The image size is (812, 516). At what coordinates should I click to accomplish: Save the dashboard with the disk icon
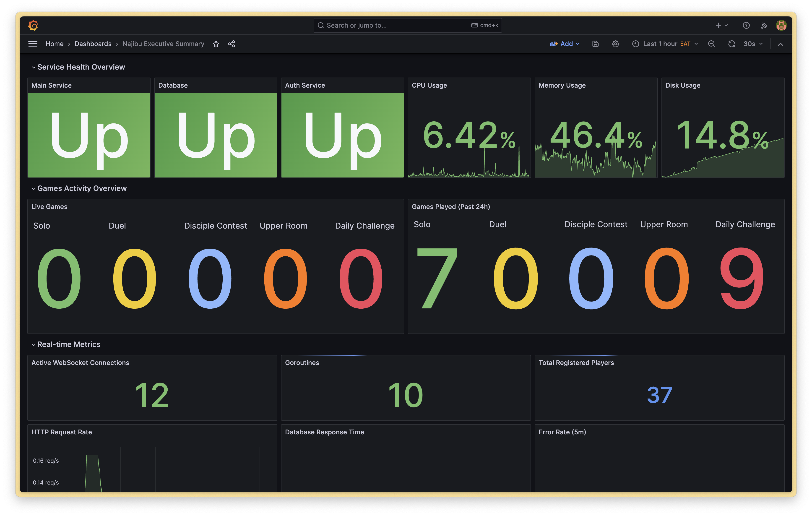(596, 44)
